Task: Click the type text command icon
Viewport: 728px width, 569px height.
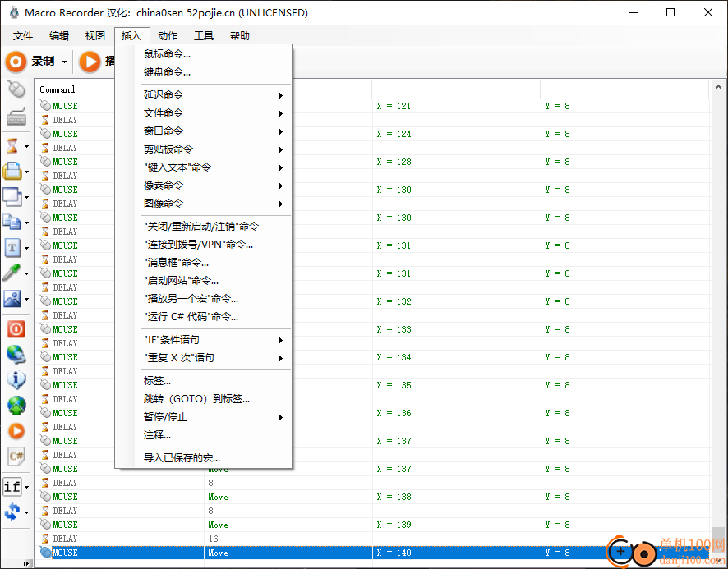Action: [12, 247]
